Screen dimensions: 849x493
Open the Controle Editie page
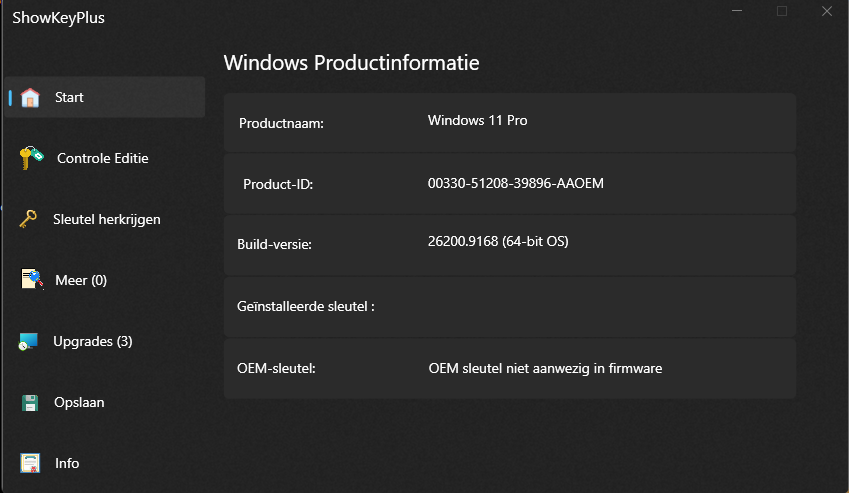(103, 158)
